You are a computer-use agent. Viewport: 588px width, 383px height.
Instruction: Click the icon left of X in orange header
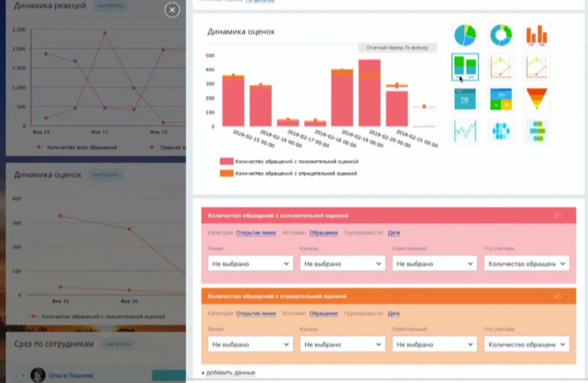[557, 296]
